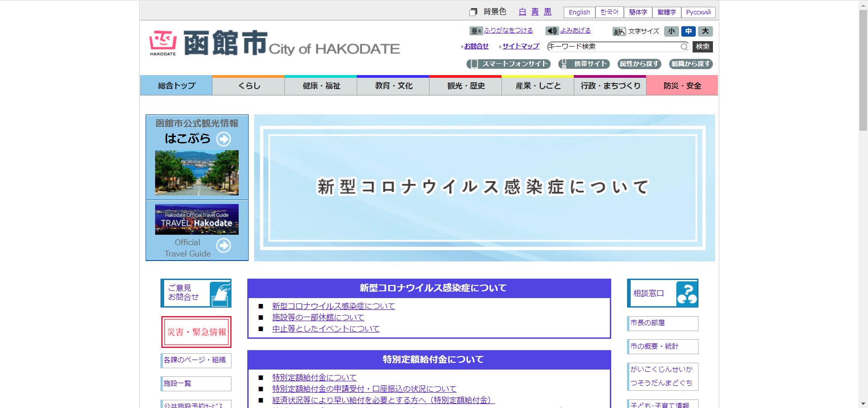The height and width of the screenshot is (408, 868).
Task: Open the スマートフォンサイト button
Action: point(509,64)
